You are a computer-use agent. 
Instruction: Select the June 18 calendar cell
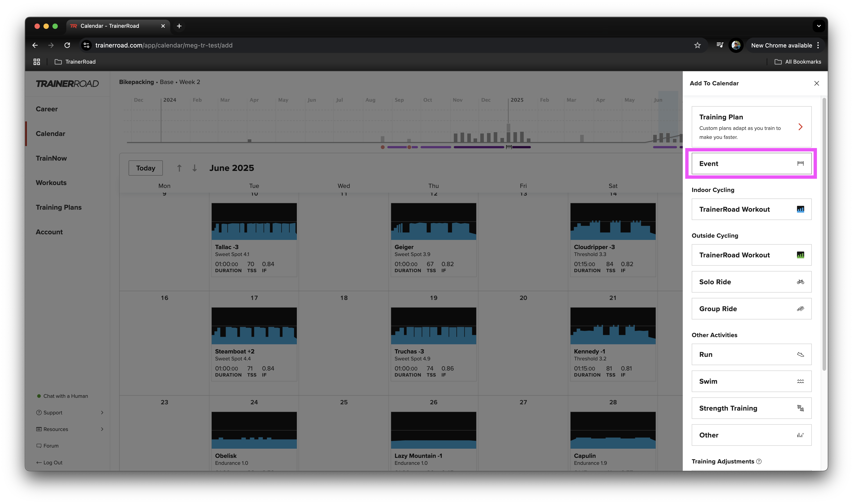344,343
